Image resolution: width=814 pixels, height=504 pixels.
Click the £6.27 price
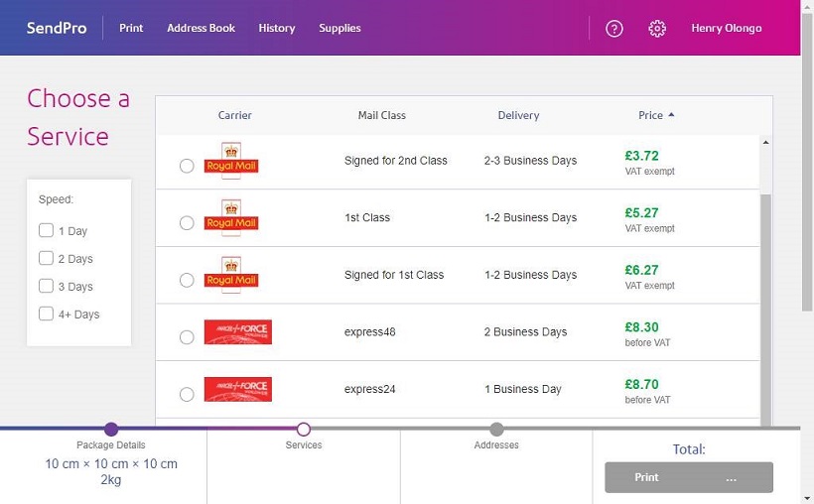click(641, 270)
